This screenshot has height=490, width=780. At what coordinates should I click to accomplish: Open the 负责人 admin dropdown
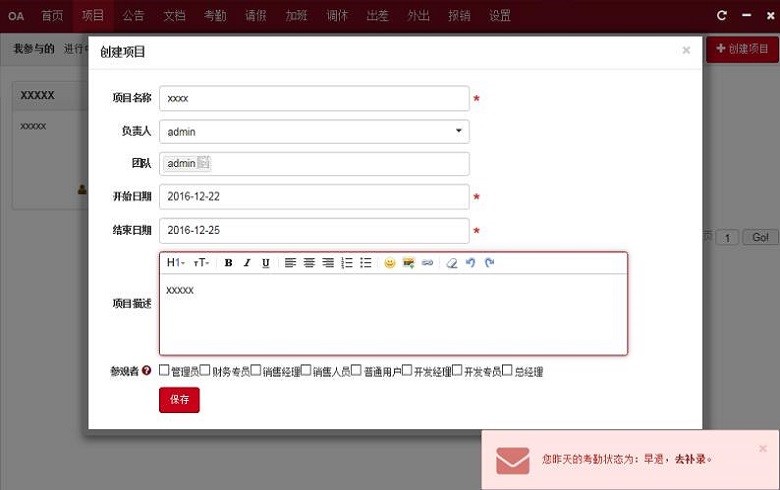click(314, 131)
